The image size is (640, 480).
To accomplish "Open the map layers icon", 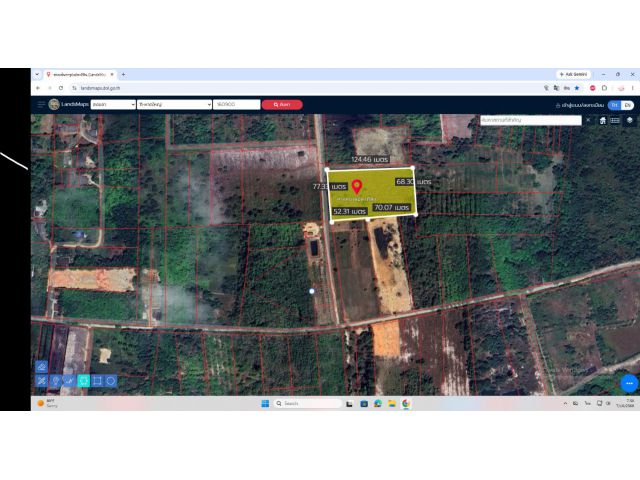I will coord(630,120).
